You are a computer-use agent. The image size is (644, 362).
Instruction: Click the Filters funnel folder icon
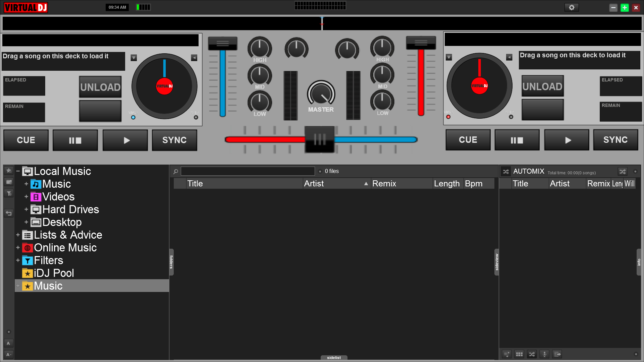coord(28,260)
